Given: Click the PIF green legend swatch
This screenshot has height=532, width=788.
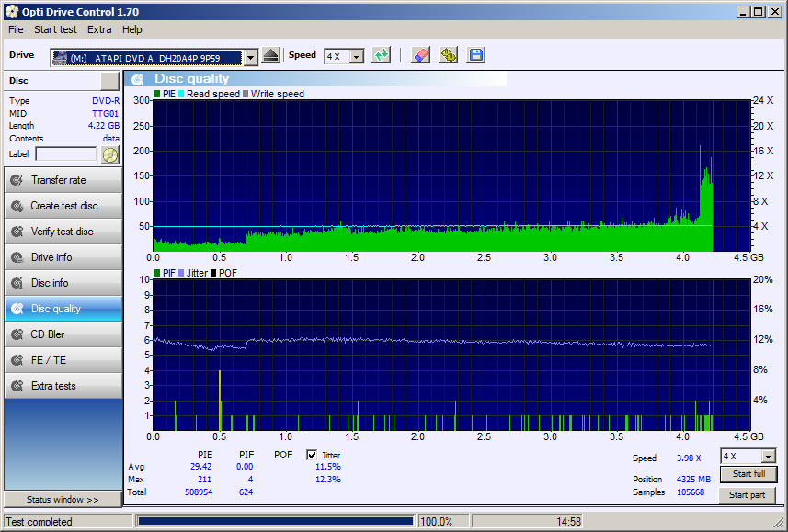Looking at the screenshot, I should click(157, 273).
